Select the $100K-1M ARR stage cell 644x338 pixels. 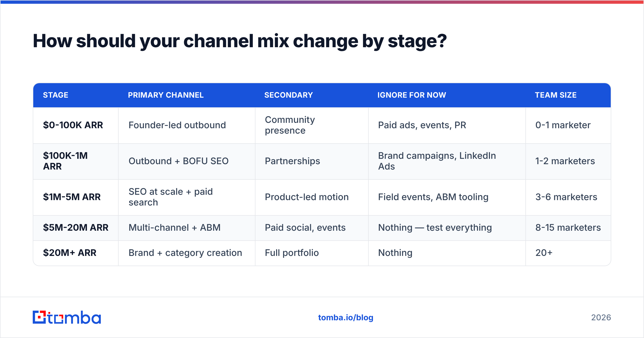[76, 161]
